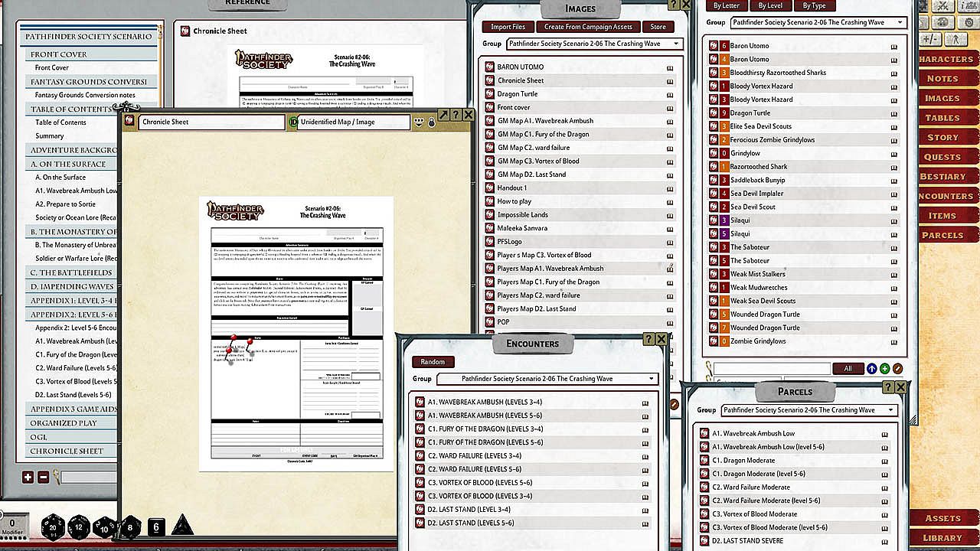Open the NPC list Group dropdown
The width and height of the screenshot is (980, 551).
pos(818,23)
